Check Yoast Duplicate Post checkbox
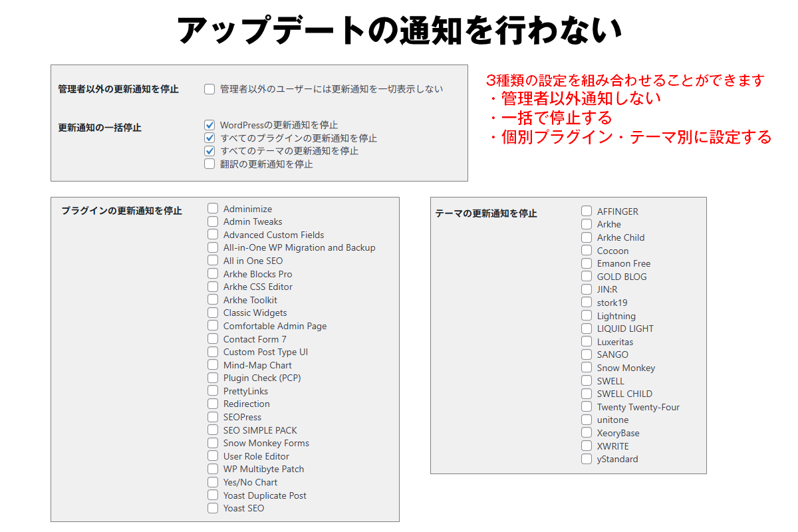The image size is (798, 532). pos(213,495)
